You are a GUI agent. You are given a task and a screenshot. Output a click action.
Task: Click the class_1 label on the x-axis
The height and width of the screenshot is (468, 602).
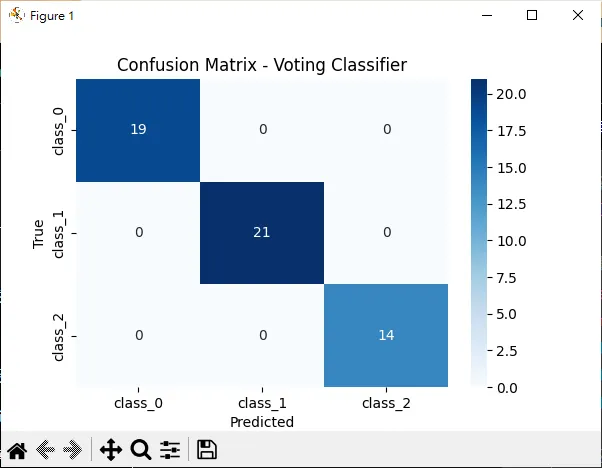pyautogui.click(x=262, y=404)
